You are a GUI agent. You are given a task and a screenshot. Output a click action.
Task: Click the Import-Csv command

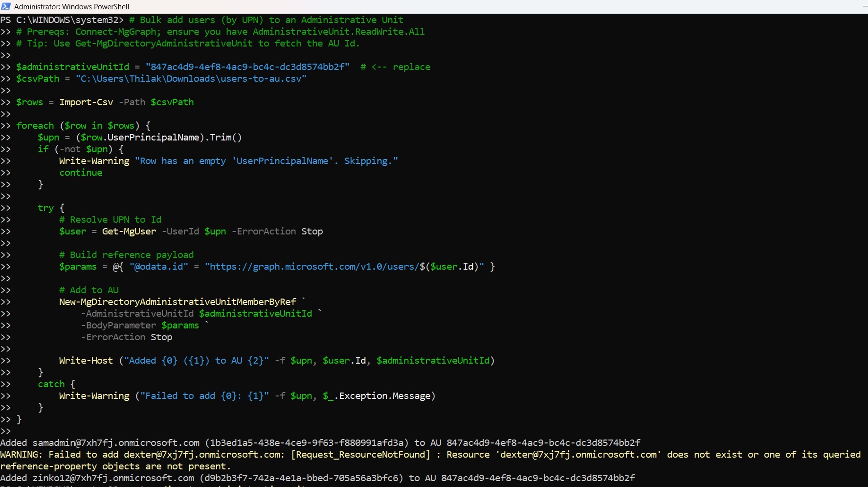point(86,102)
